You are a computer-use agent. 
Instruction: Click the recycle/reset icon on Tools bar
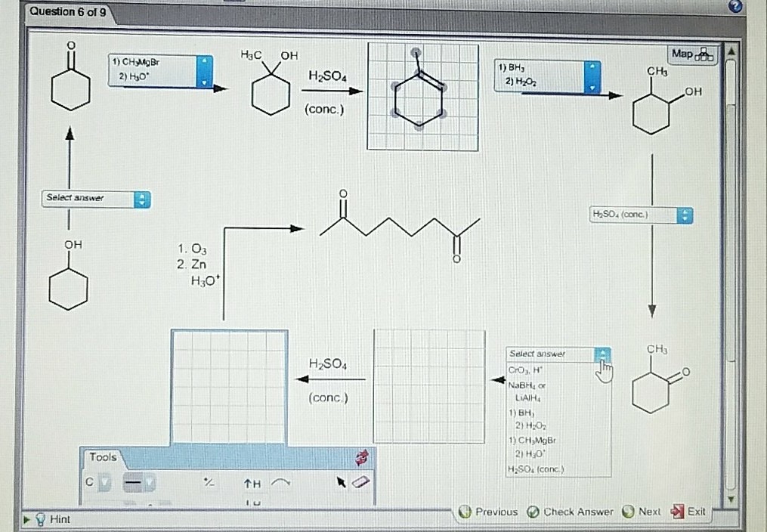point(361,456)
